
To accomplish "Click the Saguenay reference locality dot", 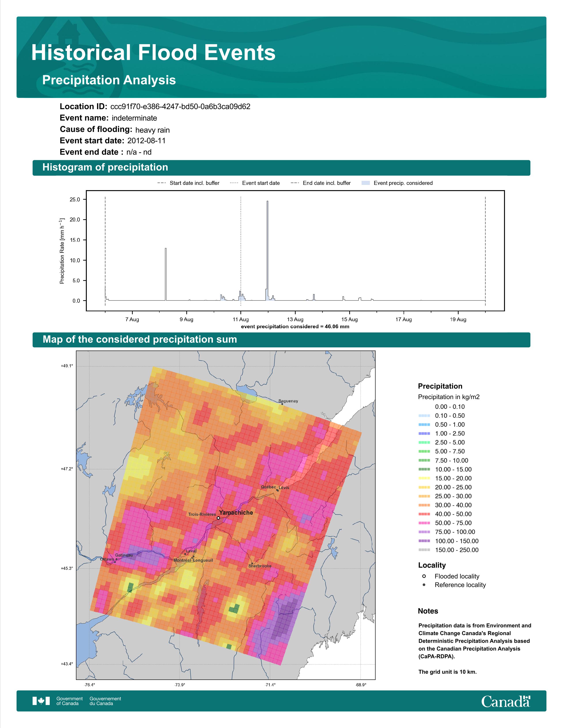I will tap(282, 404).
